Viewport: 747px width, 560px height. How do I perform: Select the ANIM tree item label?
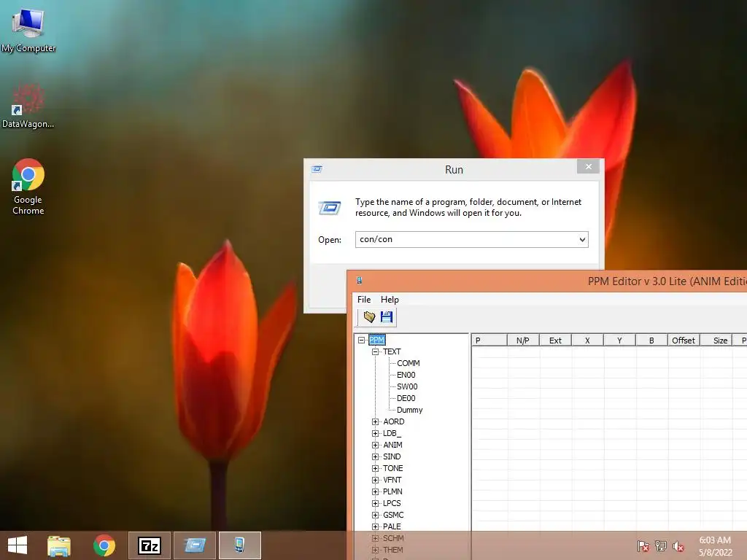pyautogui.click(x=392, y=446)
